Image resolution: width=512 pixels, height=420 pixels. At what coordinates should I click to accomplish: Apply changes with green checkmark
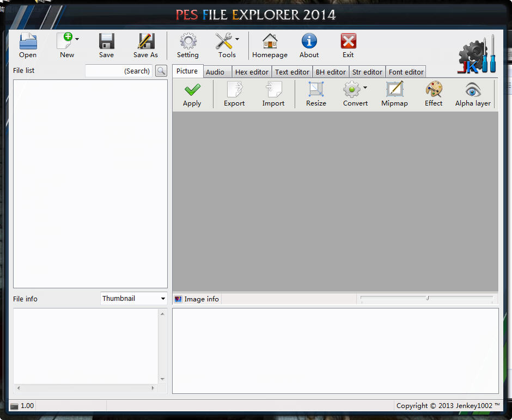click(192, 89)
